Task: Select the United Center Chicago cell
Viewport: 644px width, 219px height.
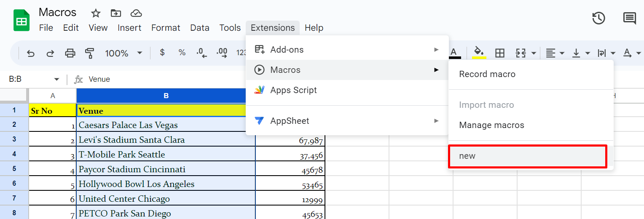Action: 166,199
